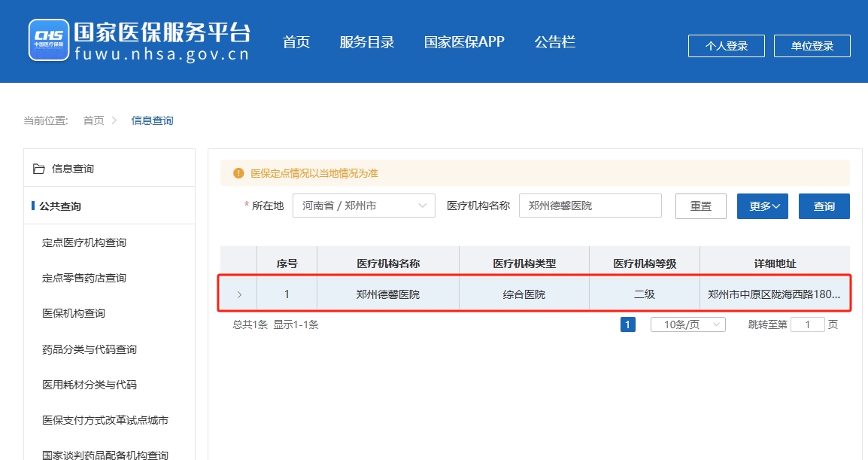Viewport: 868px width, 460px height.
Task: Open the 河南省/郑州市 location selector
Action: (363, 205)
